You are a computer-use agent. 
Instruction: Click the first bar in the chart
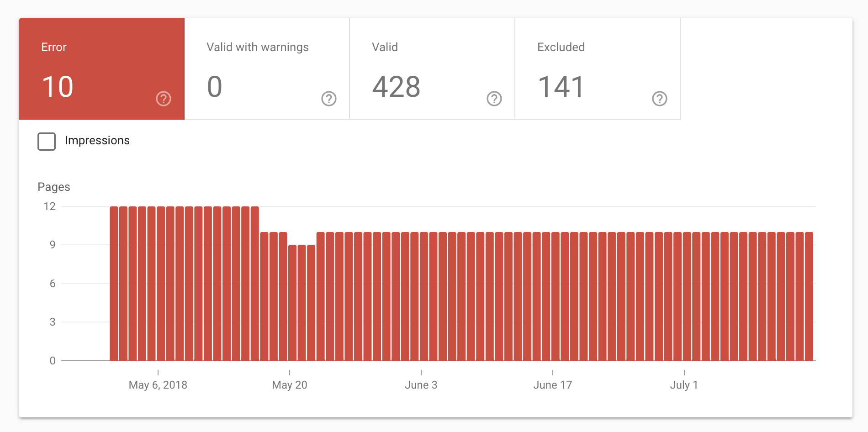(114, 283)
